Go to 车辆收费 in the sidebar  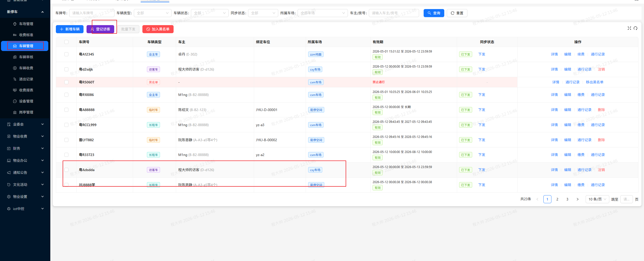click(x=25, y=68)
